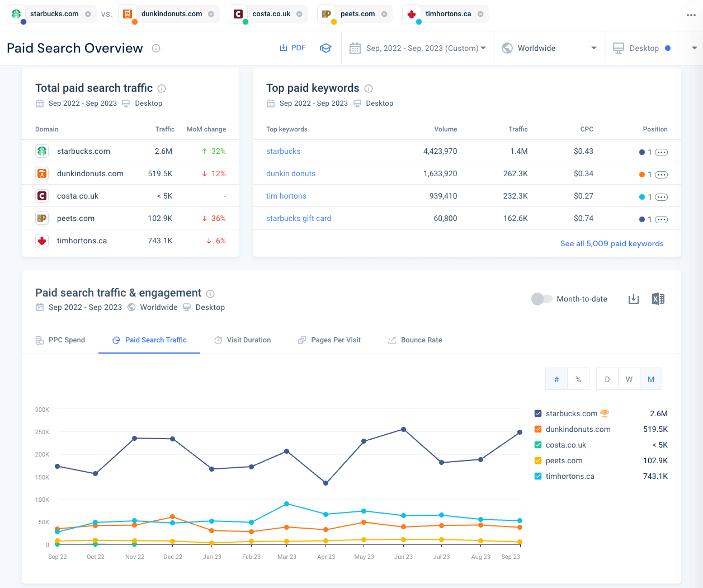Click the peets.com favicon in comparison bar
Screen dimensions: 703x588
(x=327, y=14)
